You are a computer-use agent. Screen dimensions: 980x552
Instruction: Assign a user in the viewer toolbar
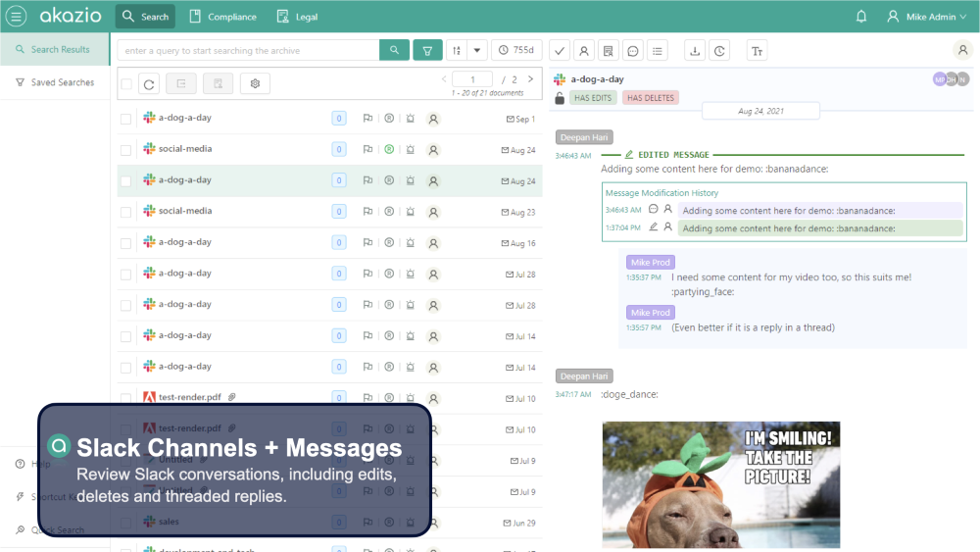tap(584, 51)
